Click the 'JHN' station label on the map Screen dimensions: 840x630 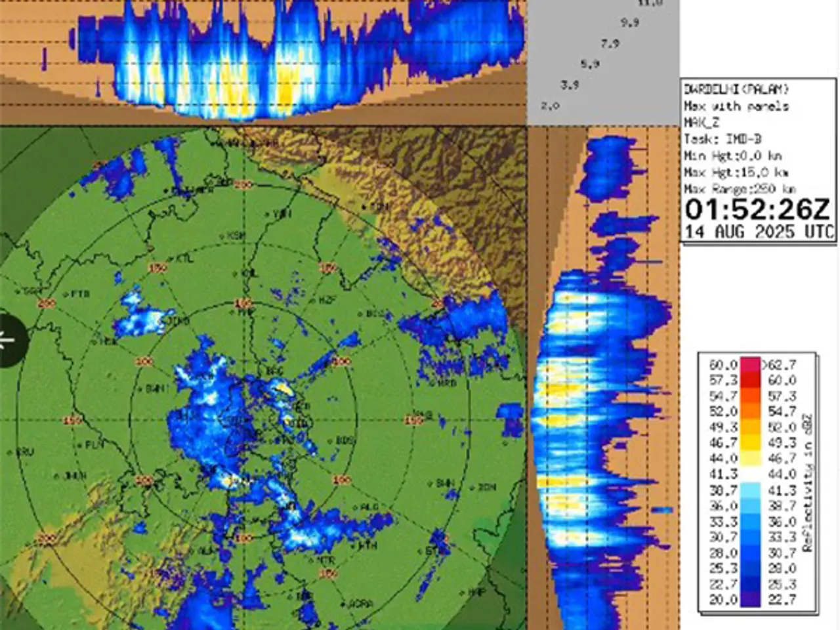click(x=74, y=476)
